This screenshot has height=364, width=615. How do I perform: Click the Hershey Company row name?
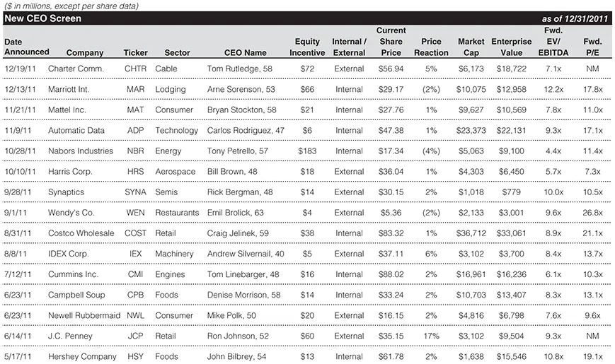[x=82, y=357]
